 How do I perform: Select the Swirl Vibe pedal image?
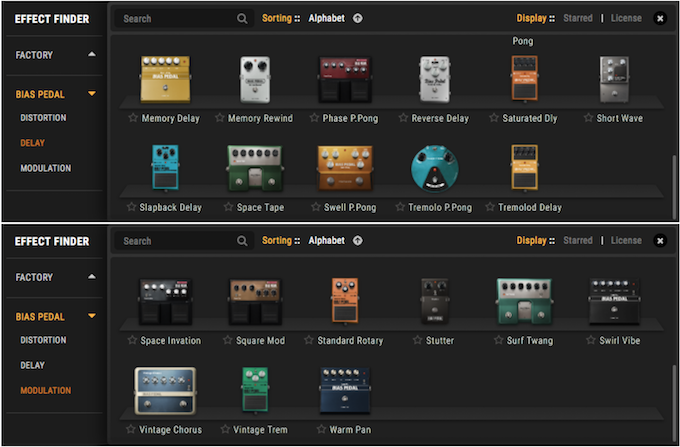[x=615, y=302]
